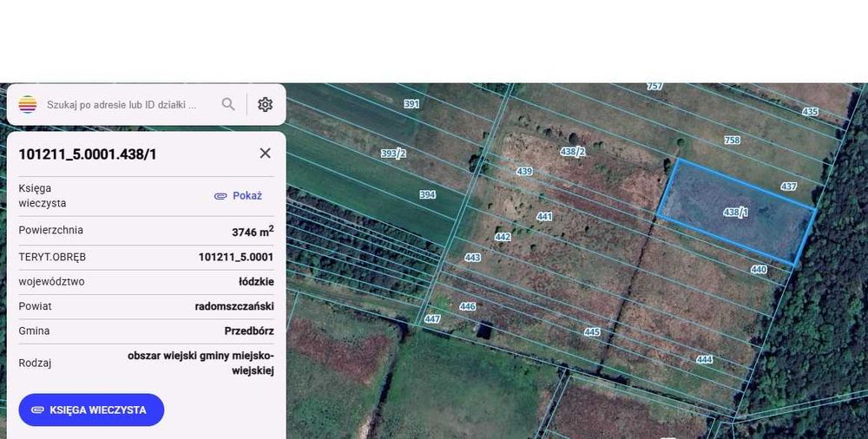Click powiat value radomszczański
The width and height of the screenshot is (868, 439).
pyautogui.click(x=234, y=306)
